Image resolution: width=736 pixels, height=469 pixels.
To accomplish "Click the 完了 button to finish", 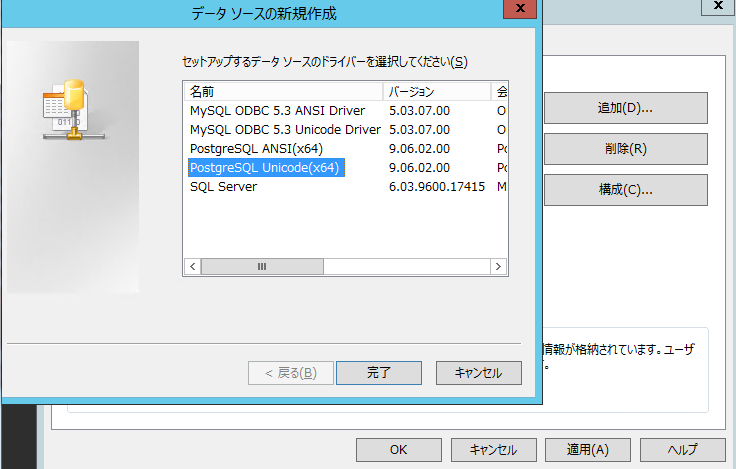I will (x=379, y=373).
